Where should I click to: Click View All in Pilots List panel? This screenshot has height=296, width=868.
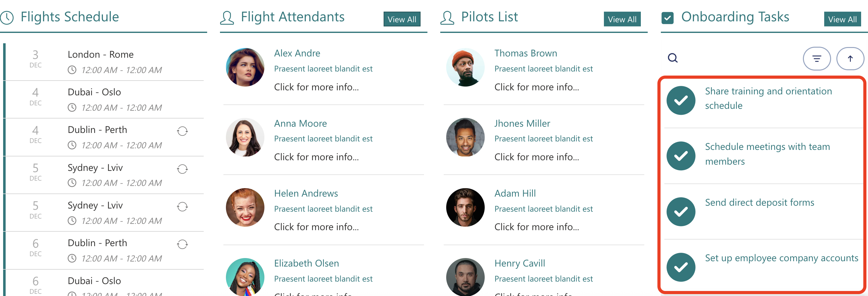[622, 19]
